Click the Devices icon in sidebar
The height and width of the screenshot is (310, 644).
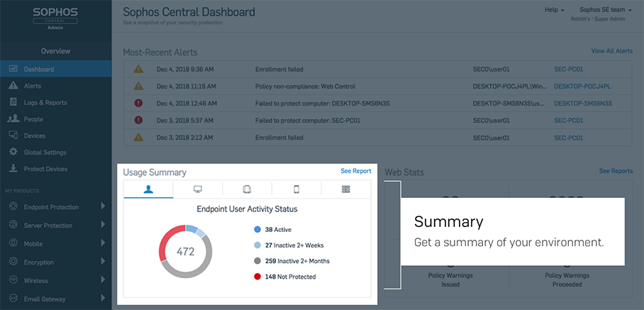point(13,135)
